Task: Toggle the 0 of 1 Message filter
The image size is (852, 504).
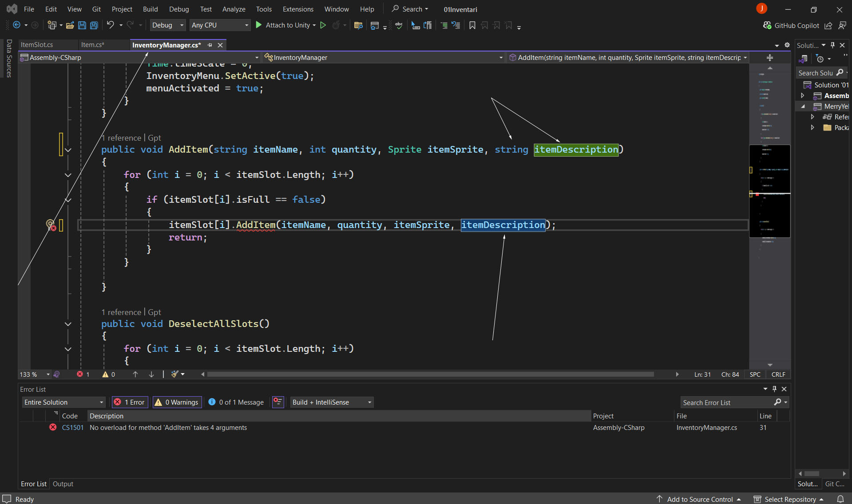Action: (x=236, y=402)
